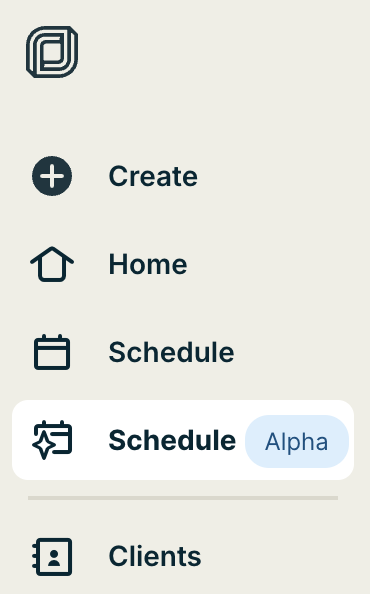This screenshot has height=594, width=370.
Task: Click the blue Alpha badge
Action: (x=297, y=441)
